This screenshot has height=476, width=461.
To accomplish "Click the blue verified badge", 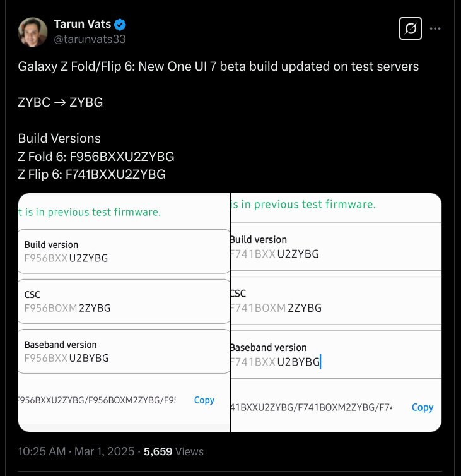I will (120, 25).
